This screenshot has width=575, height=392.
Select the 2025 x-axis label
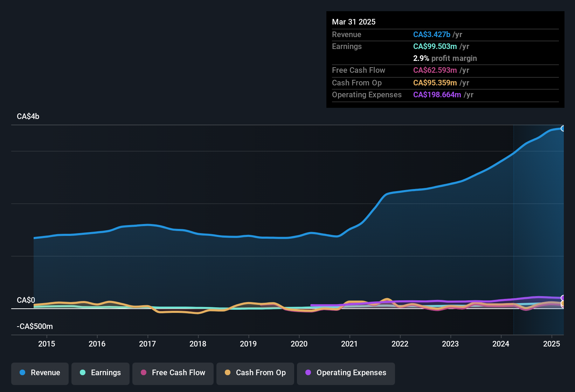pos(552,344)
